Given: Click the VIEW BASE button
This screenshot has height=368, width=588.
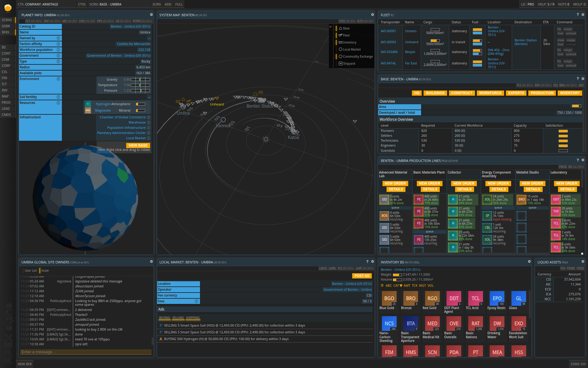Looking at the screenshot, I should pos(138,145).
